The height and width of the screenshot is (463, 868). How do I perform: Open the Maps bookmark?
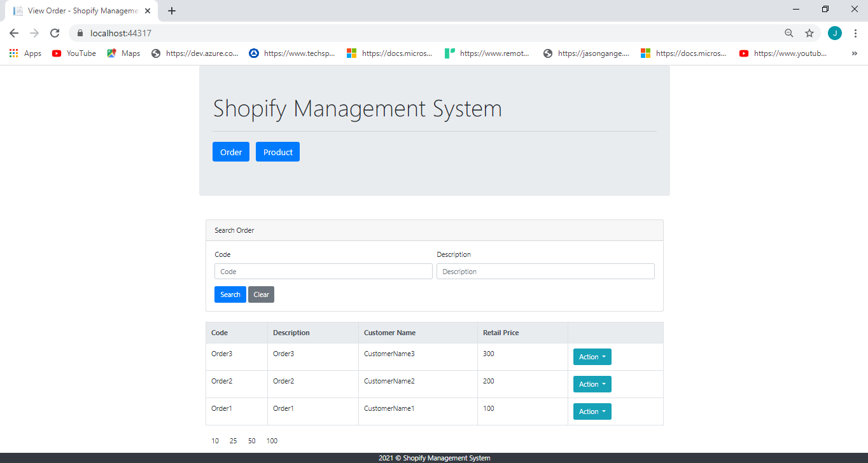pos(123,53)
